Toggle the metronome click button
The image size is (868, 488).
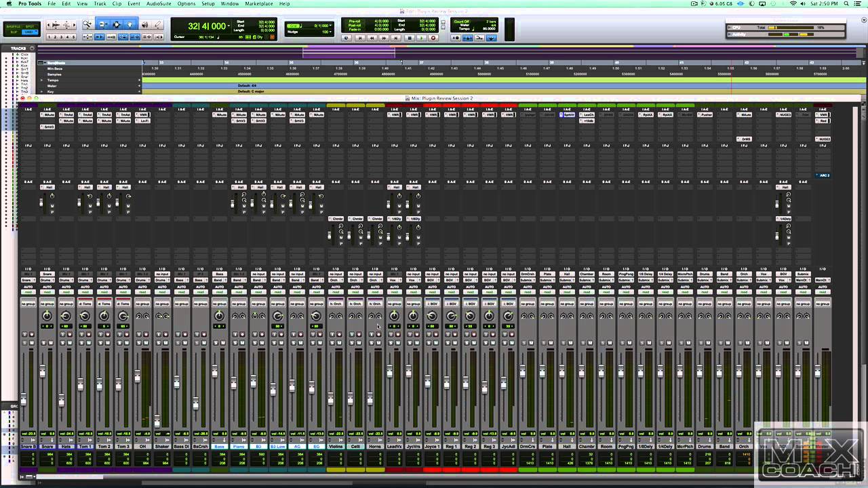pyautogui.click(x=467, y=38)
